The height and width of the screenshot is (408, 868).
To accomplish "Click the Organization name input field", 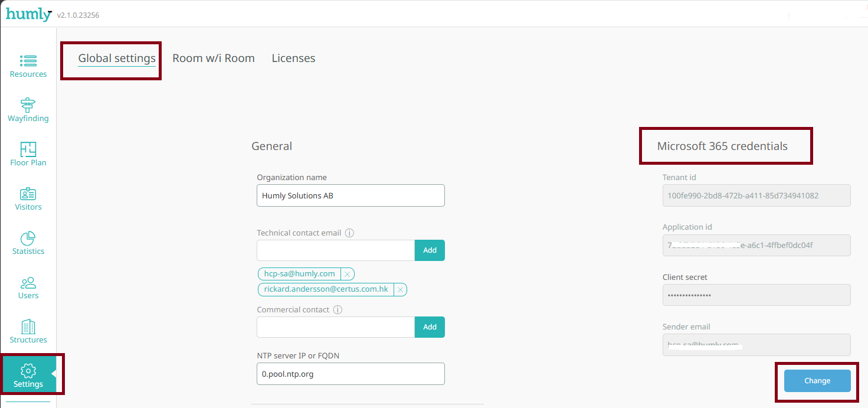I will (351, 195).
